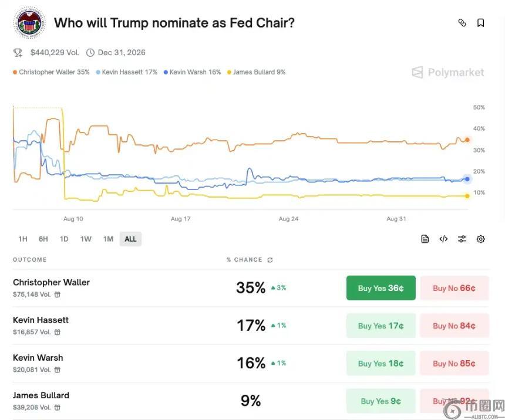
Task: Select the 1H time range
Action: [x=23, y=239]
